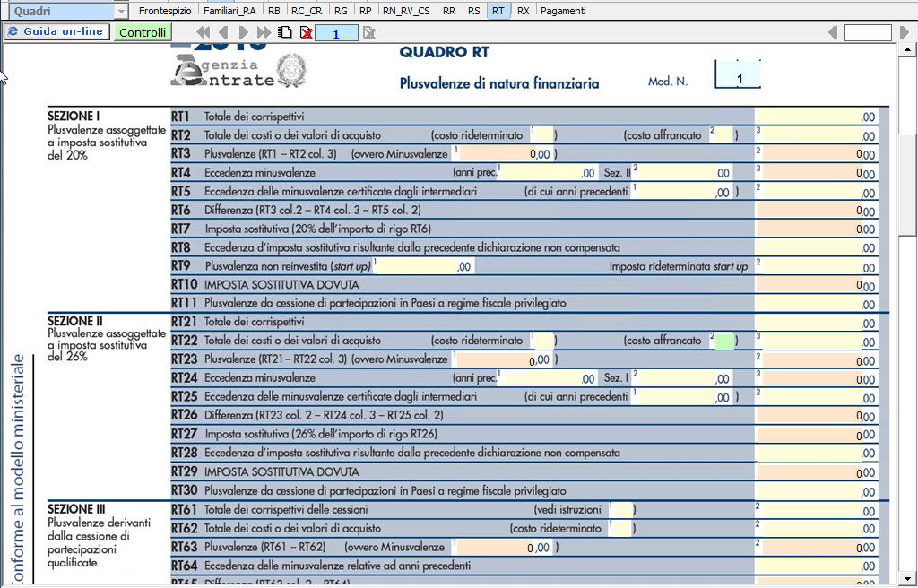Delete module red X icon
The image size is (918, 588).
tap(306, 33)
